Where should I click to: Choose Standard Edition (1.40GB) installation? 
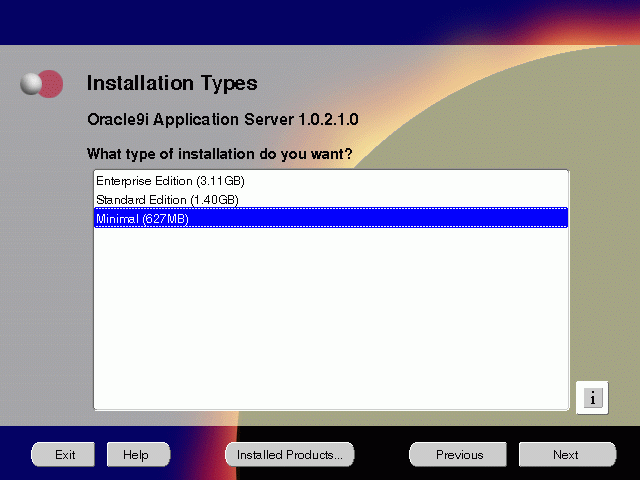331,200
